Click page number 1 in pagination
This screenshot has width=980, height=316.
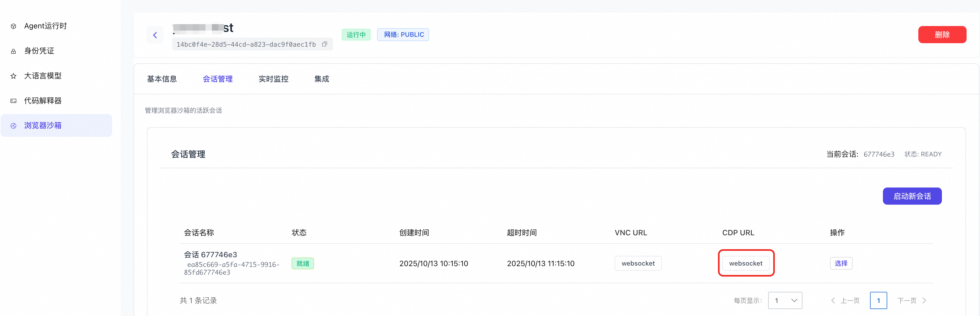[878, 300]
